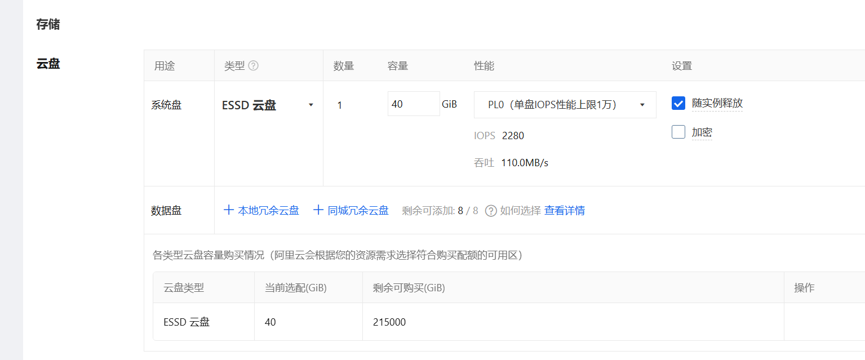Click the throughput value 110.0MB/s
Image resolution: width=865 pixels, height=360 pixels.
tap(525, 163)
